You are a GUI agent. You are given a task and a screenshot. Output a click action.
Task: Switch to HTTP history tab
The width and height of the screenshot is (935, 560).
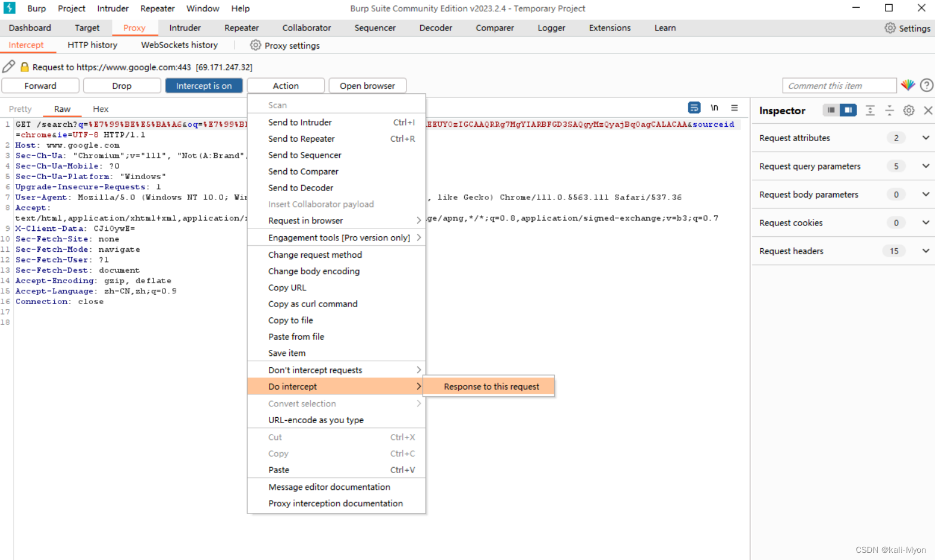coord(92,45)
